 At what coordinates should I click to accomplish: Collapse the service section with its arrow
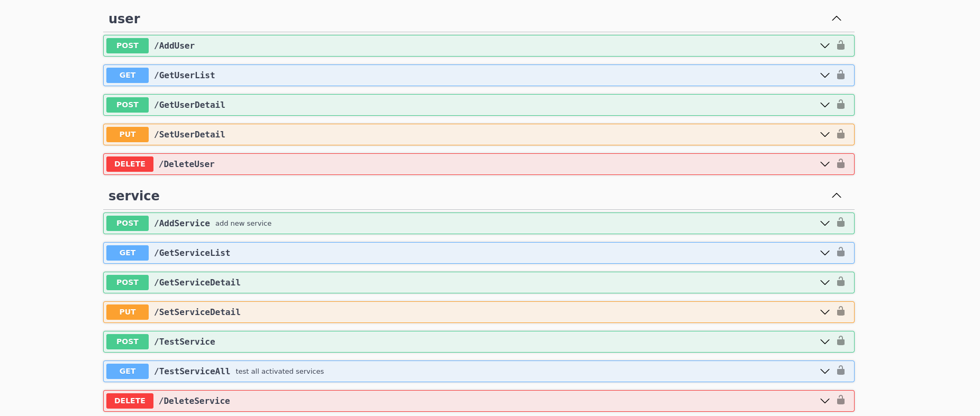click(837, 196)
